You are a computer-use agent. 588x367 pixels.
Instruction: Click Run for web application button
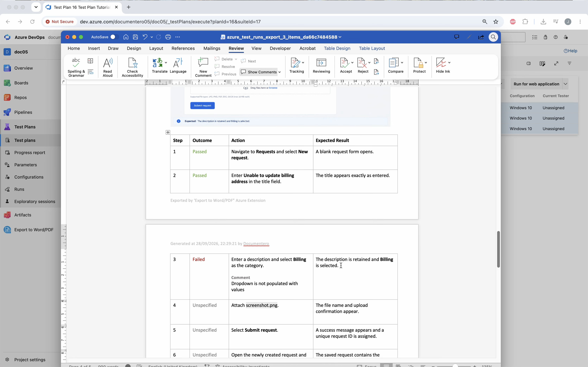point(536,84)
